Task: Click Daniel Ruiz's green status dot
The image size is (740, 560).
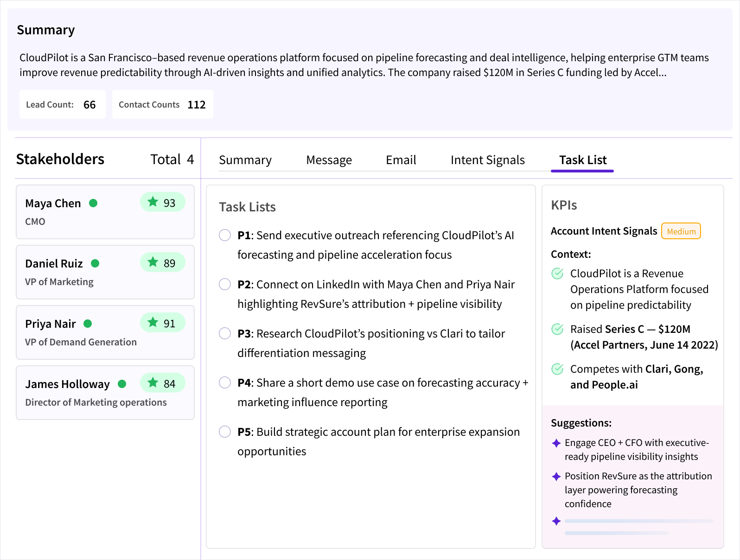Action: 95,263
